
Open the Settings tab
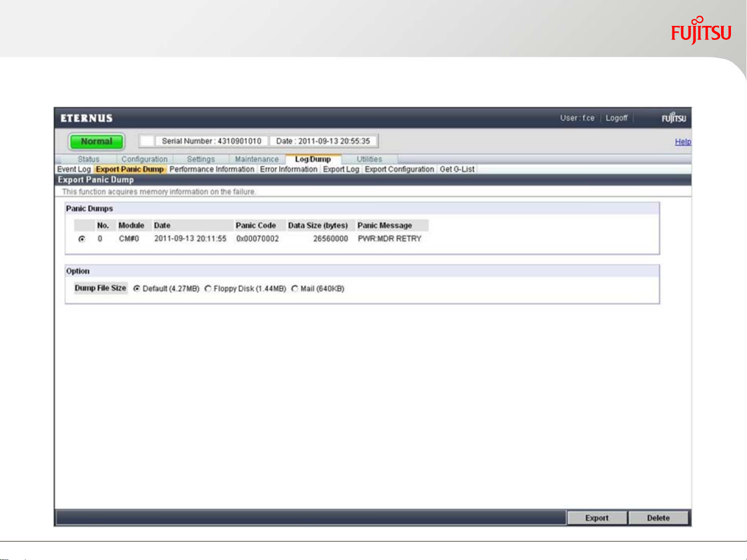pyautogui.click(x=201, y=159)
